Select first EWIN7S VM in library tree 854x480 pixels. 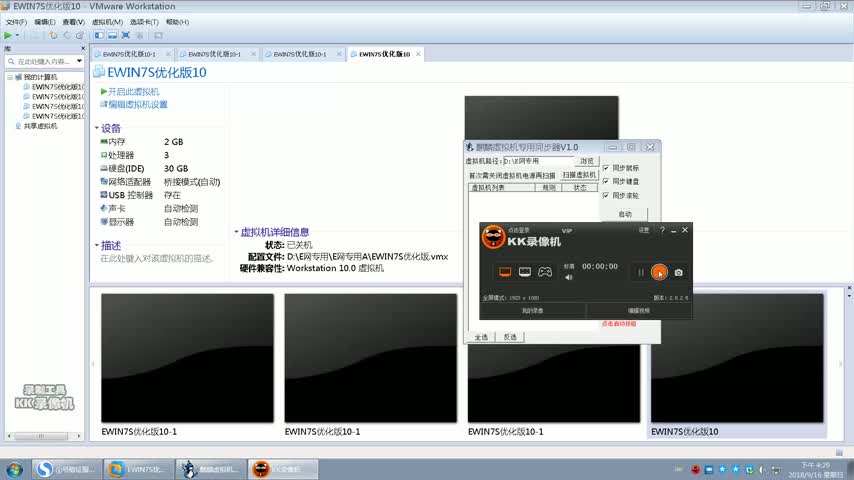[x=54, y=87]
